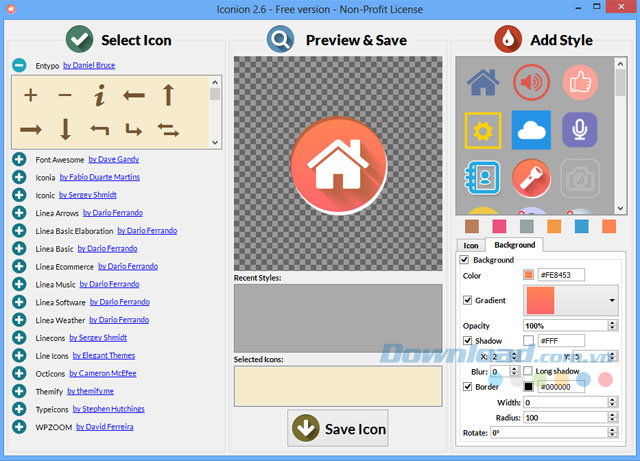
Task: Collapse the Entypo icon set
Action: [19, 66]
